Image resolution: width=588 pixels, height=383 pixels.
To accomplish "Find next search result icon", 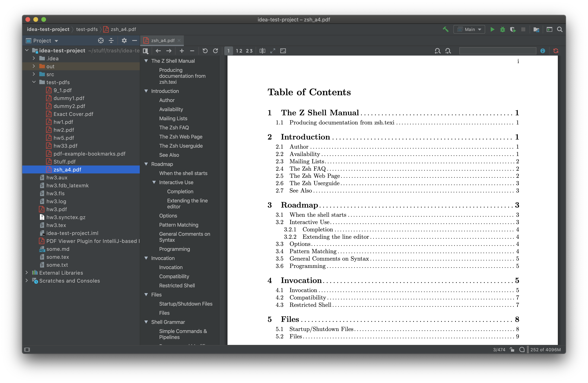I will pyautogui.click(x=448, y=51).
